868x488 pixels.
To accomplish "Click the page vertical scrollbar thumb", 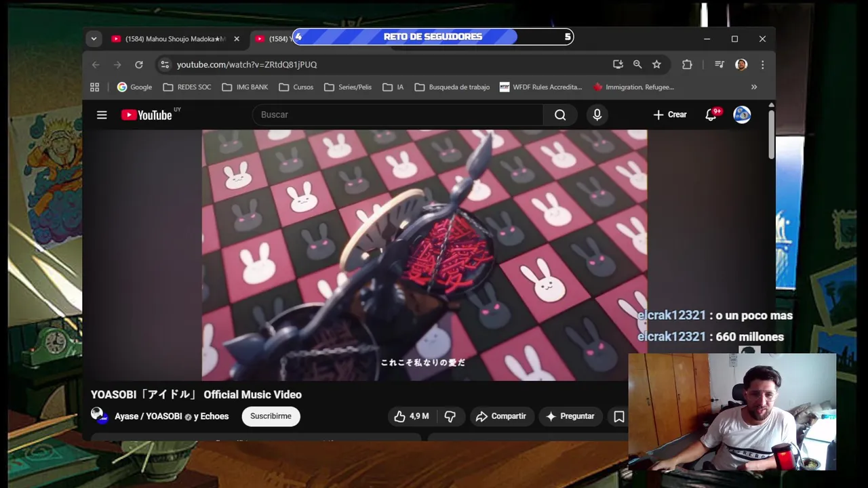I will tap(771, 134).
